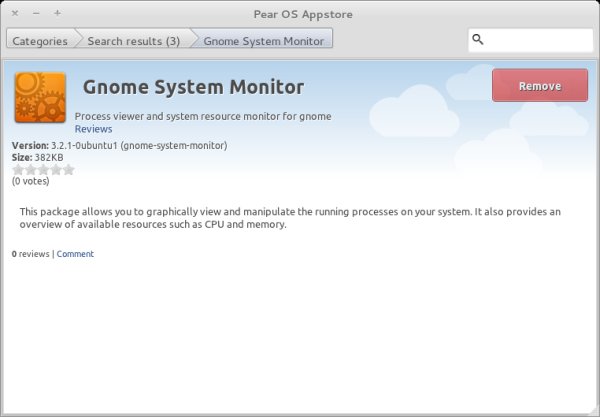Rate the app two stars
This screenshot has width=600, height=417.
click(x=31, y=169)
